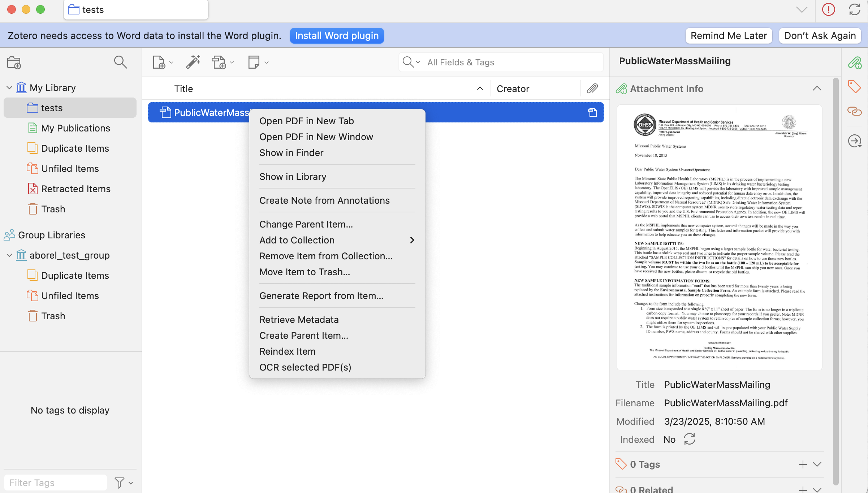Click the magic wand Add by Identifier icon
The height and width of the screenshot is (493, 868).
pos(193,62)
